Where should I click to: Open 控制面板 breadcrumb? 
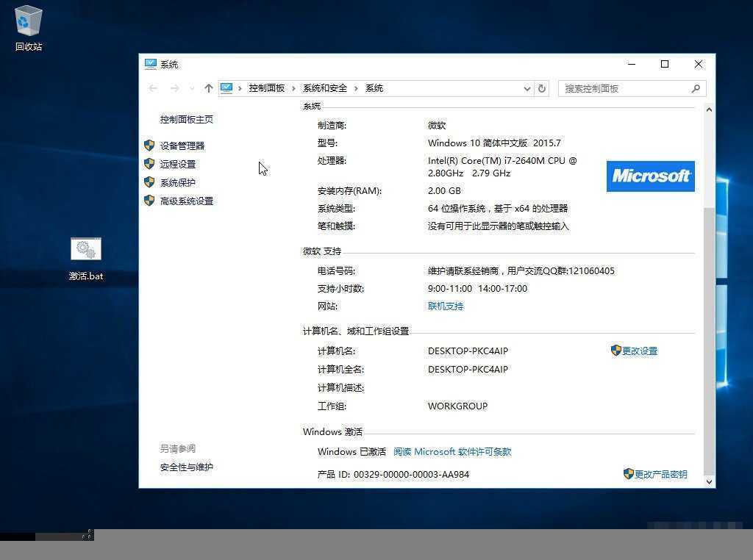266,88
